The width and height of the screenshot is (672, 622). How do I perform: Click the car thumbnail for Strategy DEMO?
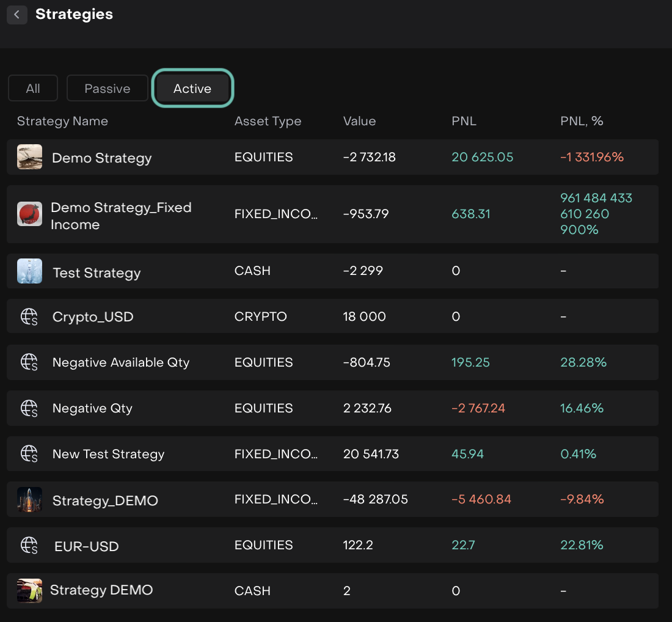pyautogui.click(x=29, y=591)
